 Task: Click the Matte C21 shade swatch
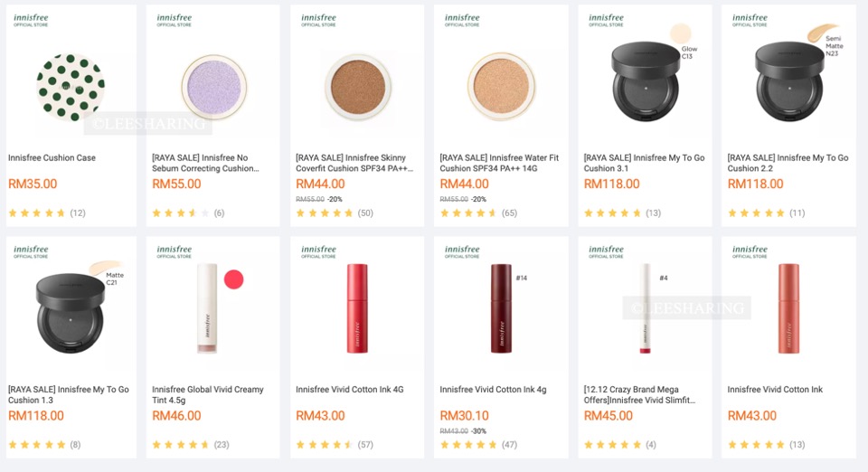(108, 266)
